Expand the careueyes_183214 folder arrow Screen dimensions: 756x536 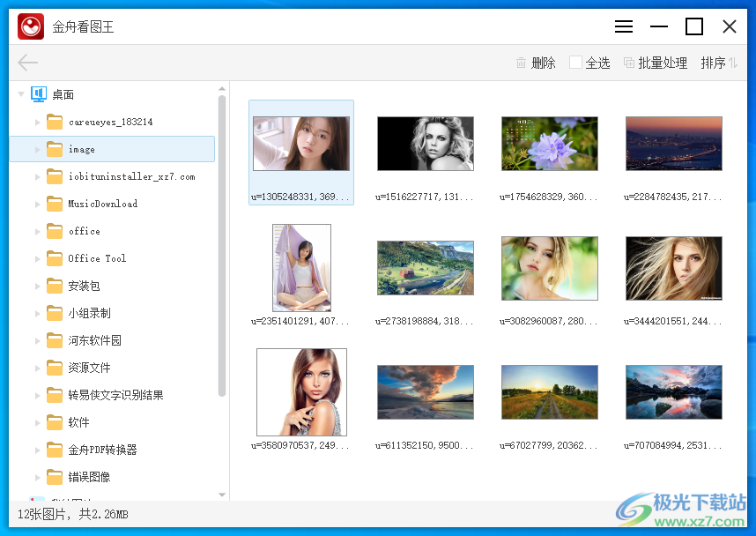(37, 122)
